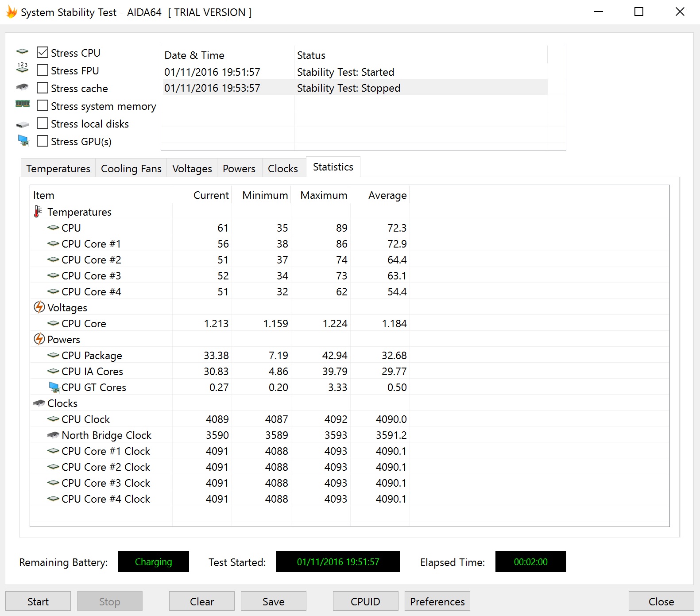Click the cache chip icon beside Stress cache
The height and width of the screenshot is (616, 700).
click(22, 87)
